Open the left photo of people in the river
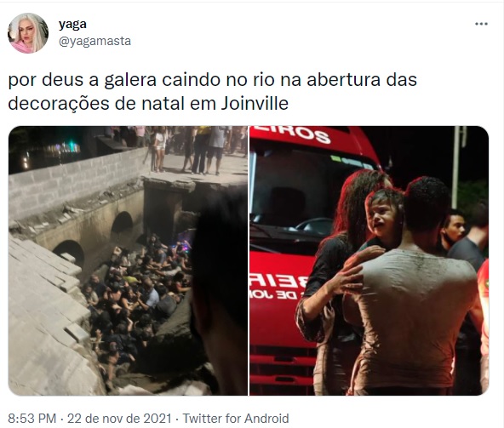504x428 pixels. point(128,260)
